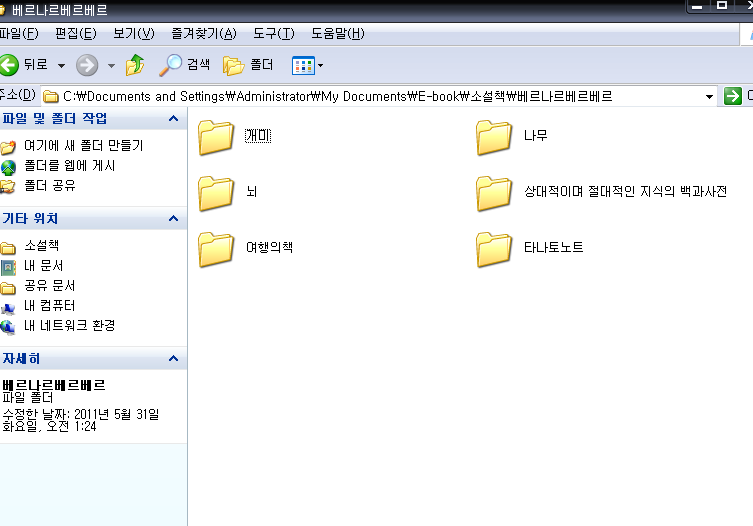Click the 개미 folder name label

click(x=258, y=135)
